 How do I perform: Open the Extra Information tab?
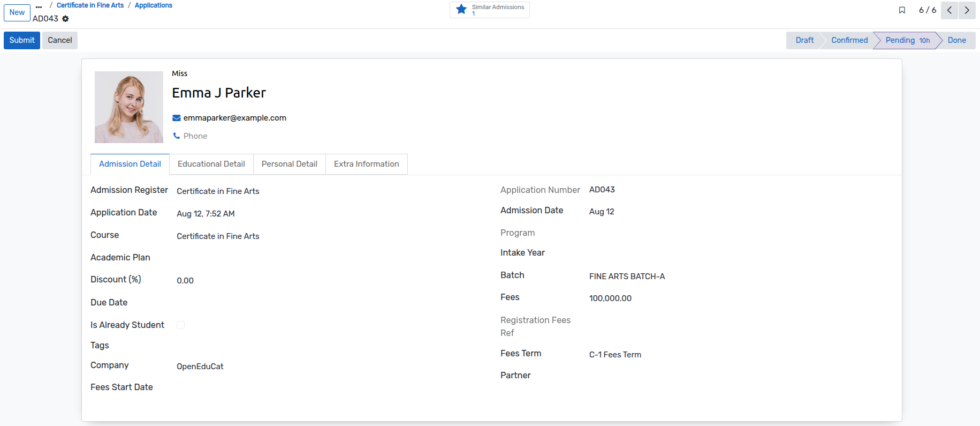tap(367, 164)
